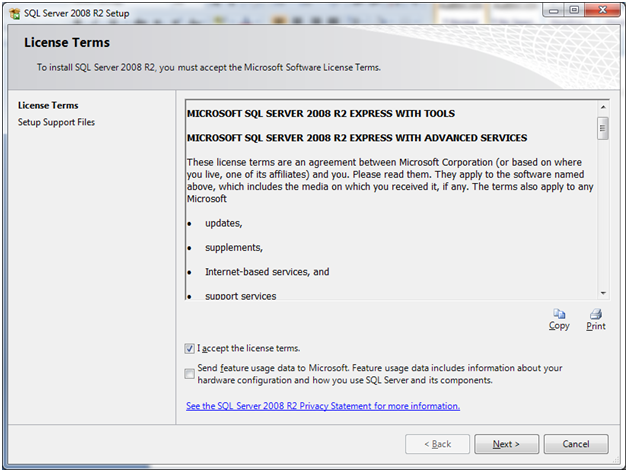The width and height of the screenshot is (628, 472).
Task: Select the License Terms step in sidebar
Action: pyautogui.click(x=48, y=105)
